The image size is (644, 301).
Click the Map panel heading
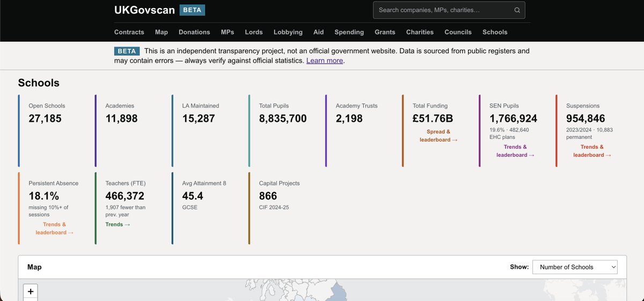pos(34,267)
